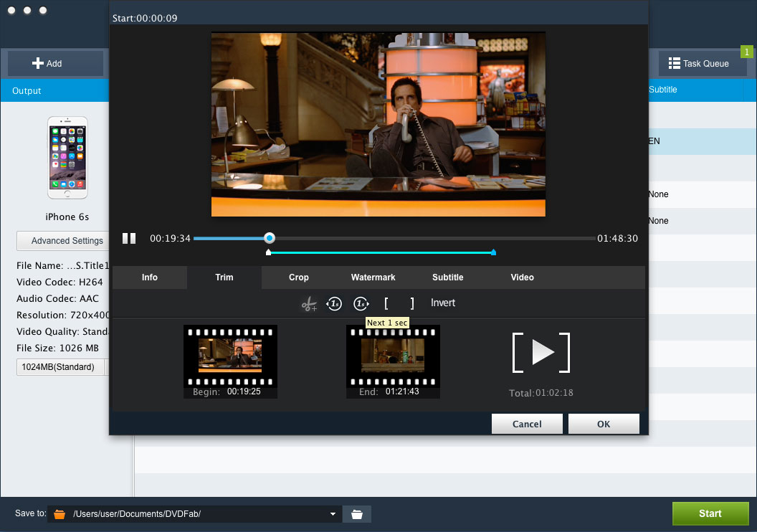The height and width of the screenshot is (532, 757).
Task: Click the video preview frame
Action: coord(378,125)
